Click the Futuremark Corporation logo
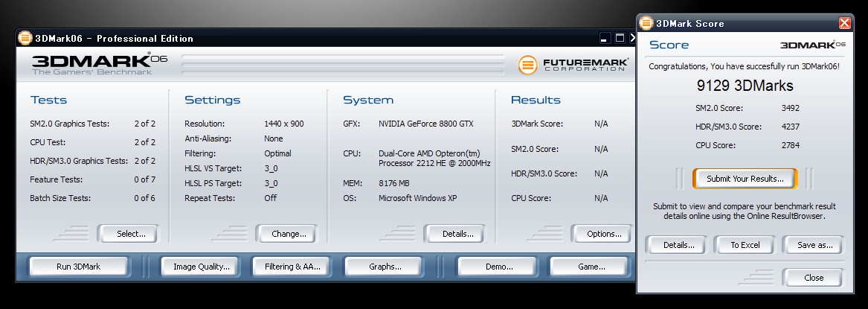Viewport: 868px width, 309px height. click(573, 65)
